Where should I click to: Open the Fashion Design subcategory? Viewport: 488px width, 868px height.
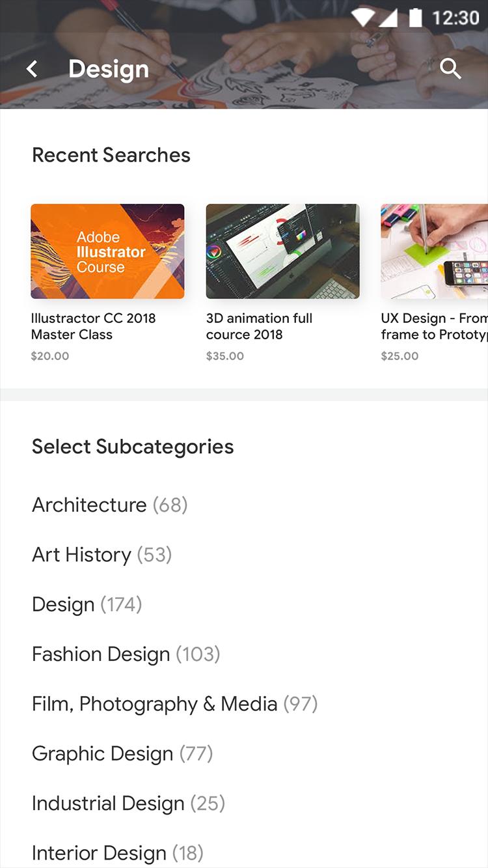click(x=126, y=654)
